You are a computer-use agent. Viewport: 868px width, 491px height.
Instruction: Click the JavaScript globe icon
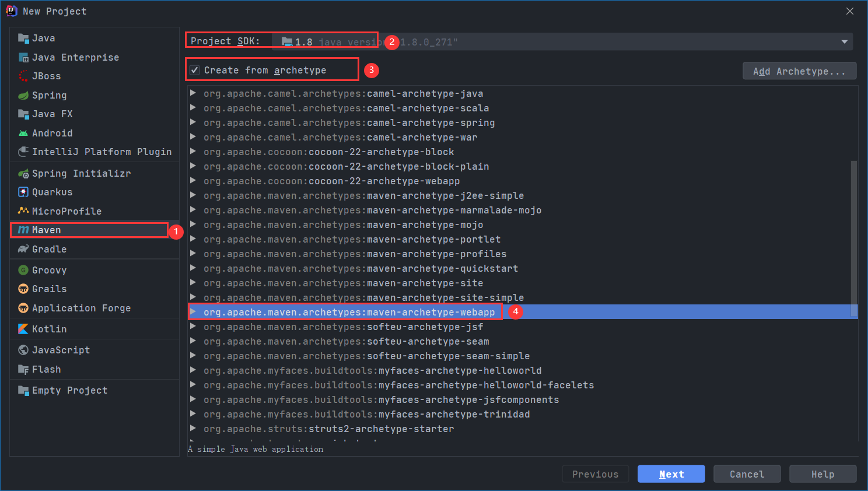(23, 350)
